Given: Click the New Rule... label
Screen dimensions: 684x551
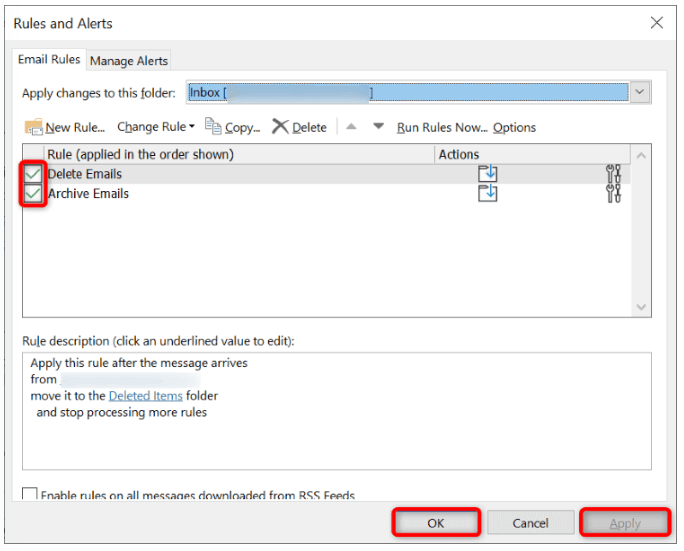Looking at the screenshot, I should click(75, 127).
